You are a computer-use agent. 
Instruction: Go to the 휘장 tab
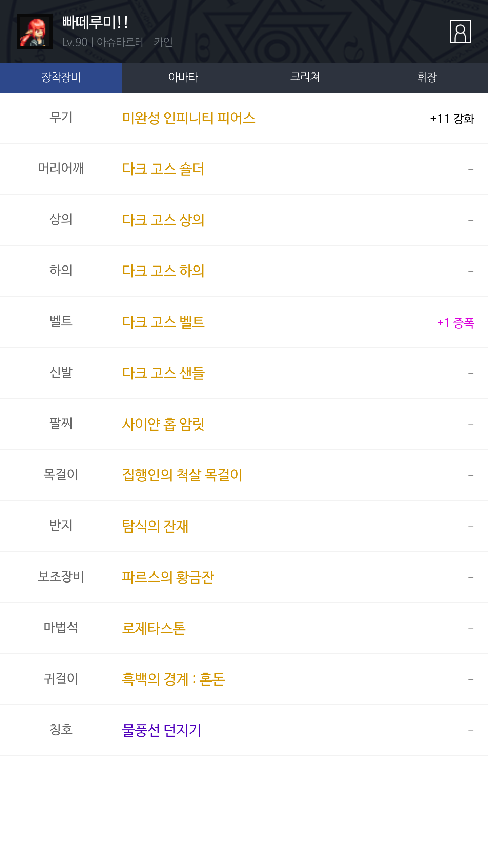(x=427, y=78)
